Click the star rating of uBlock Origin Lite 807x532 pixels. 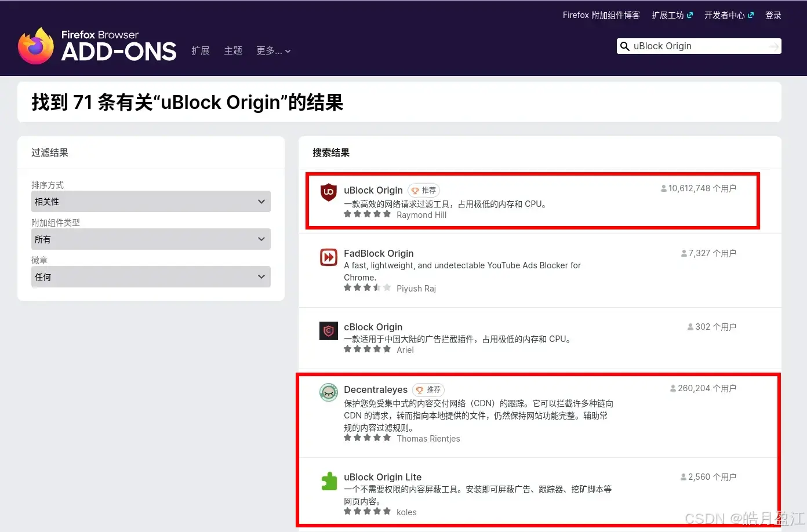tap(367, 511)
